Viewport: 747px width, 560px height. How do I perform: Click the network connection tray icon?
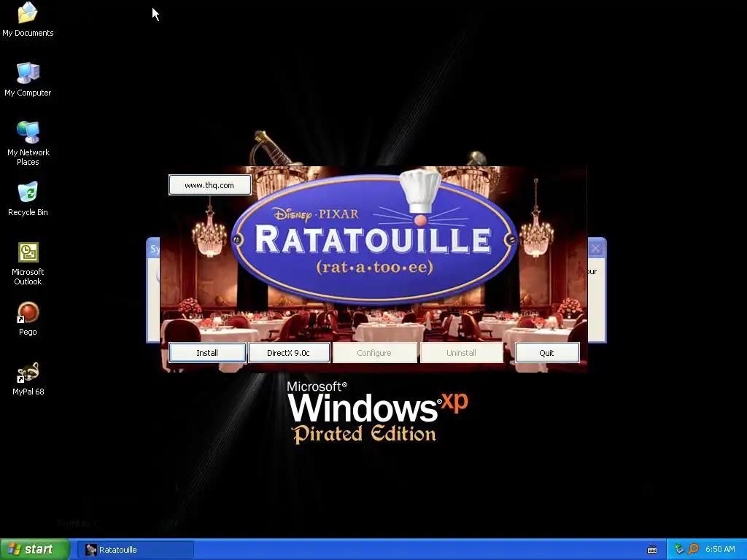point(679,550)
